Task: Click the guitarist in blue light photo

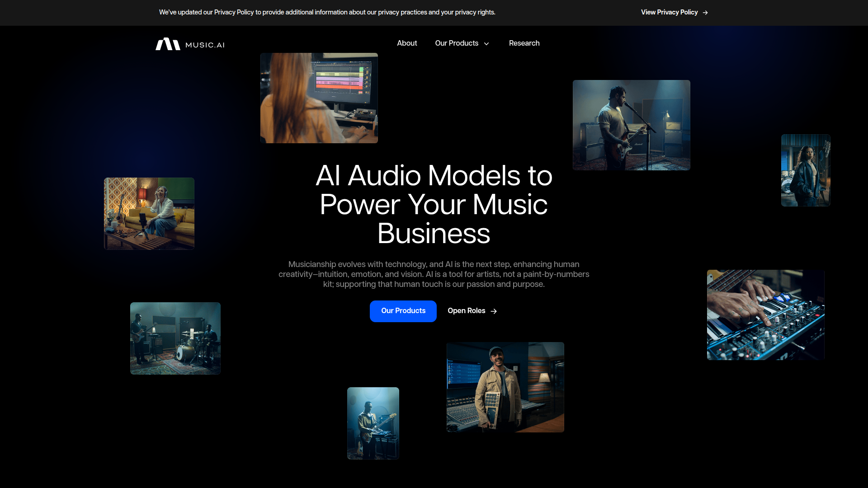Action: tap(373, 423)
